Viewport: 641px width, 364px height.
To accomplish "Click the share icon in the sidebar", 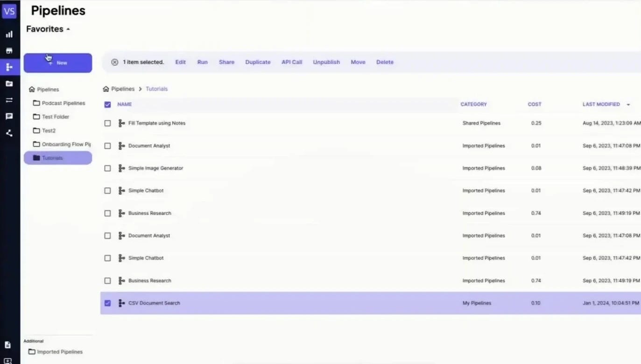I will pyautogui.click(x=9, y=133).
